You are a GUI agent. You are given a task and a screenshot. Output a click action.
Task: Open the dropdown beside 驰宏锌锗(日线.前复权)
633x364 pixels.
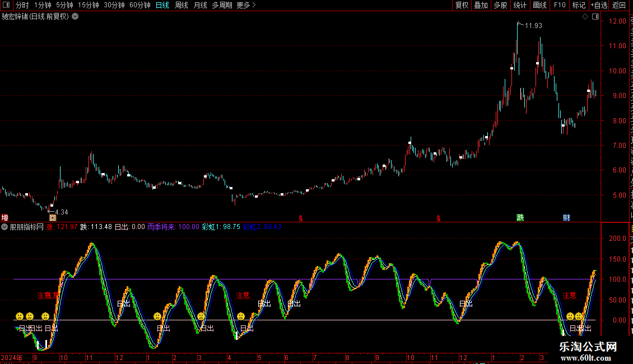click(75, 17)
